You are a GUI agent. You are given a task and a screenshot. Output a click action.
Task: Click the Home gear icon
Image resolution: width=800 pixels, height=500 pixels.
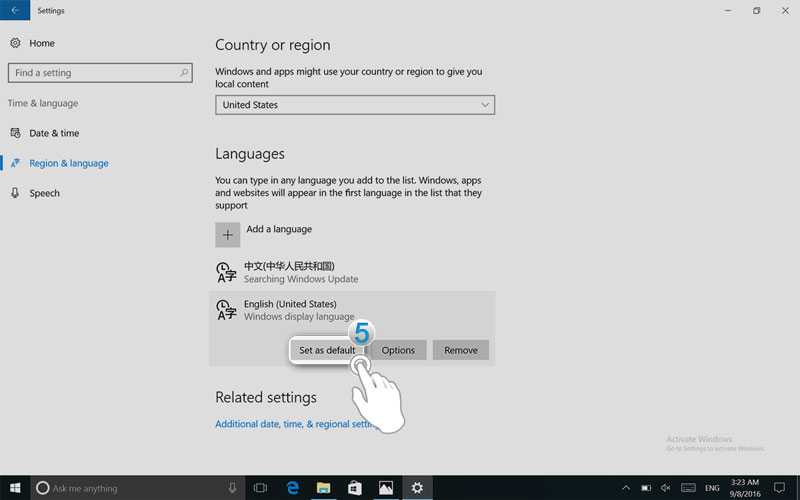[15, 43]
